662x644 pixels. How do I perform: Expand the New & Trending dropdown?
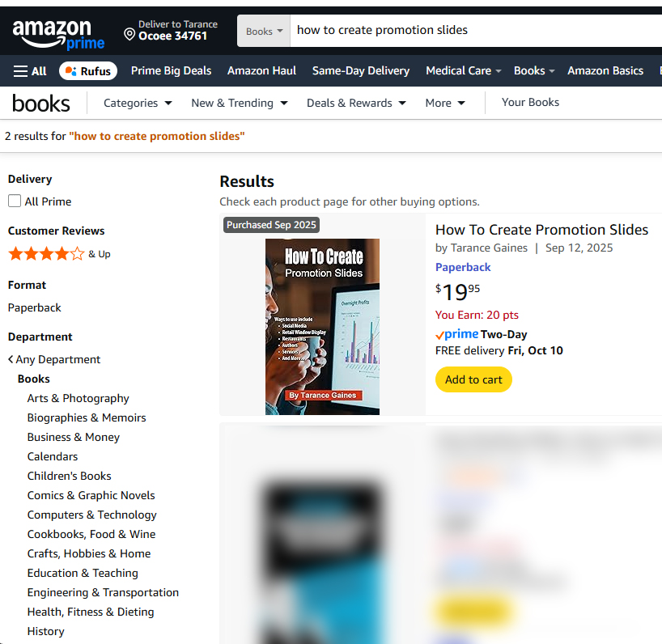[240, 103]
